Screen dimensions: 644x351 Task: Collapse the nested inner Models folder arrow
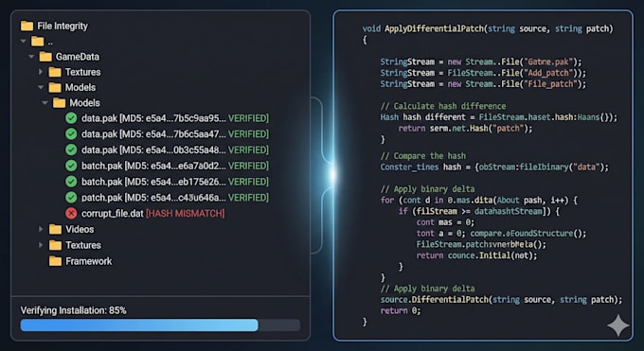coord(45,103)
